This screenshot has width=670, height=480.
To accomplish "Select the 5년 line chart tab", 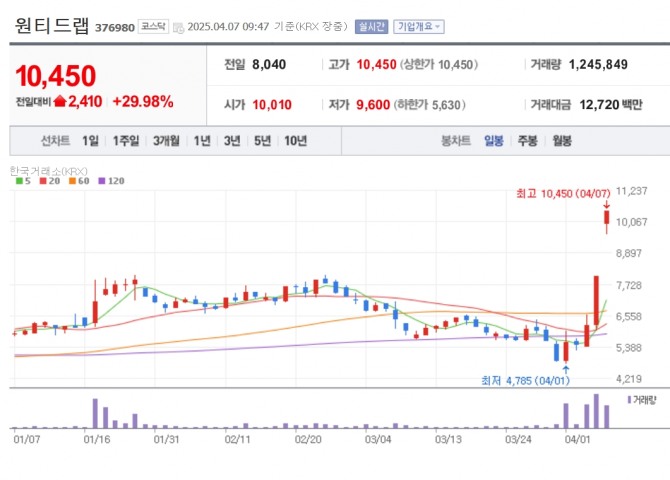I will coord(262,141).
